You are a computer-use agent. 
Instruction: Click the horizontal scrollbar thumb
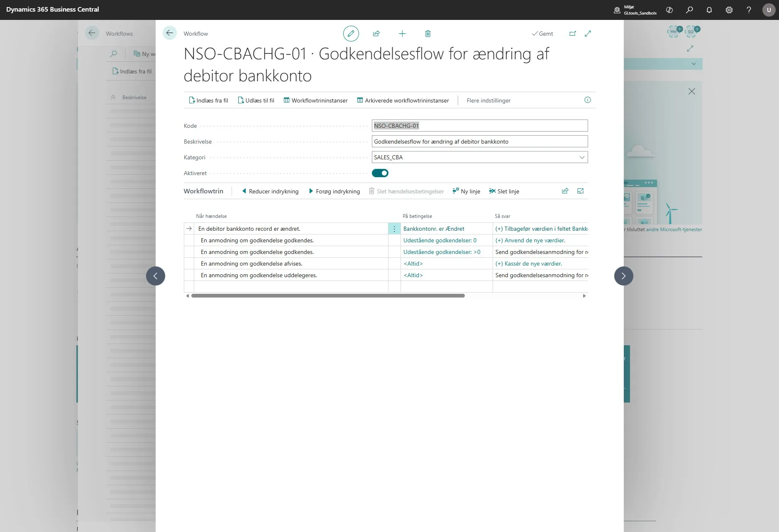(x=328, y=296)
